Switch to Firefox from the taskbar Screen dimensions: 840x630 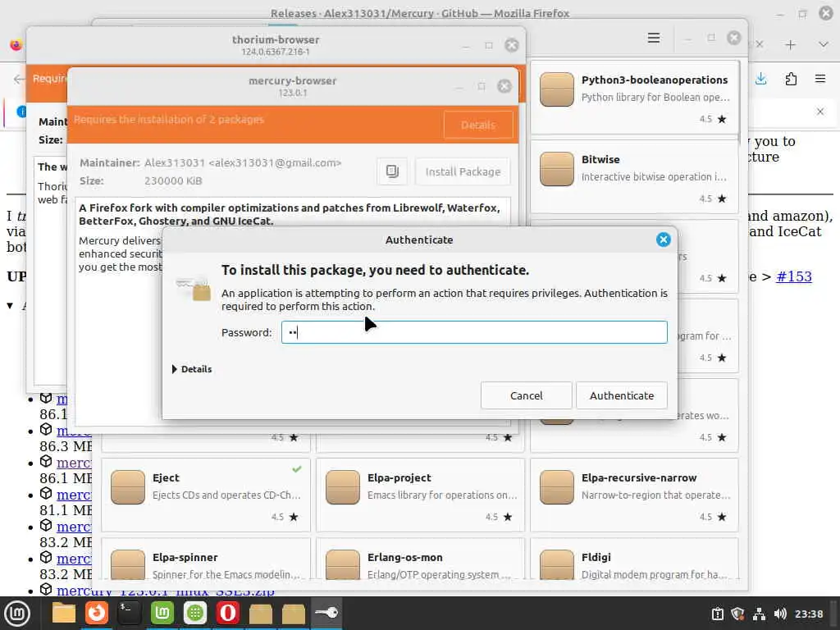click(x=97, y=613)
